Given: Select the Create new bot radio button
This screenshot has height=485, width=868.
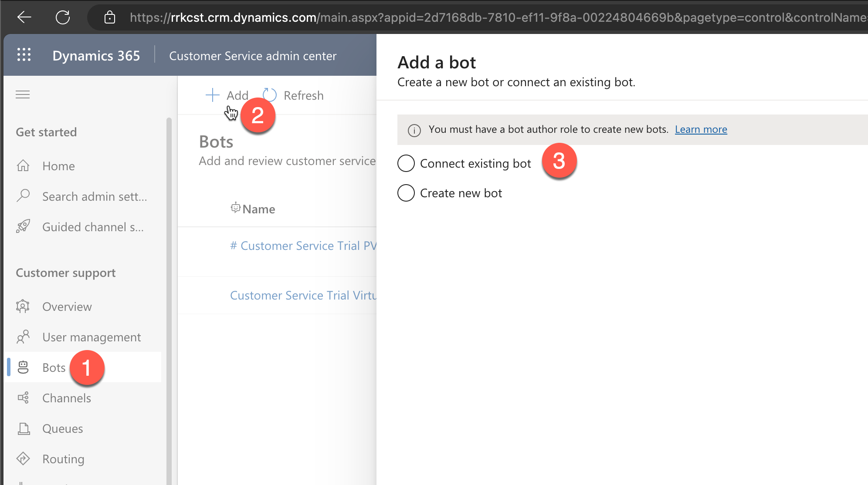Looking at the screenshot, I should (406, 193).
